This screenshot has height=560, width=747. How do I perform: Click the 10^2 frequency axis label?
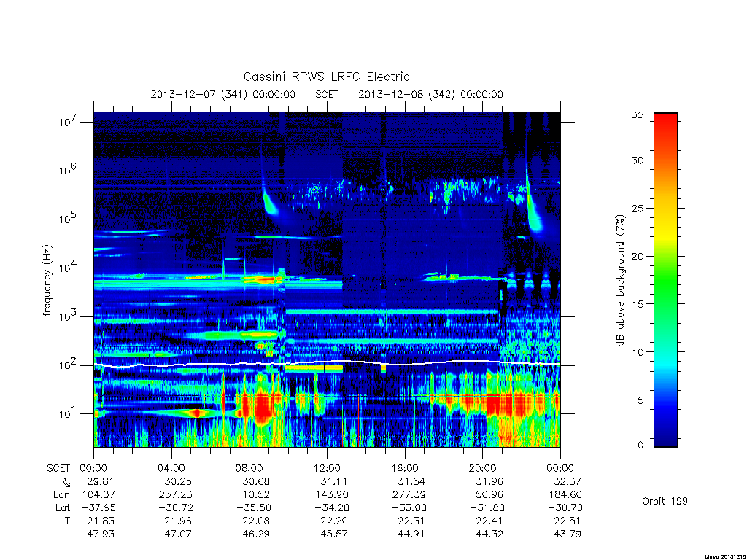[x=69, y=365]
